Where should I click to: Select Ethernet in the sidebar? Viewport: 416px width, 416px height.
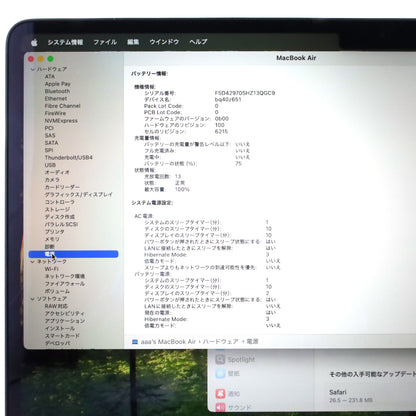56,98
